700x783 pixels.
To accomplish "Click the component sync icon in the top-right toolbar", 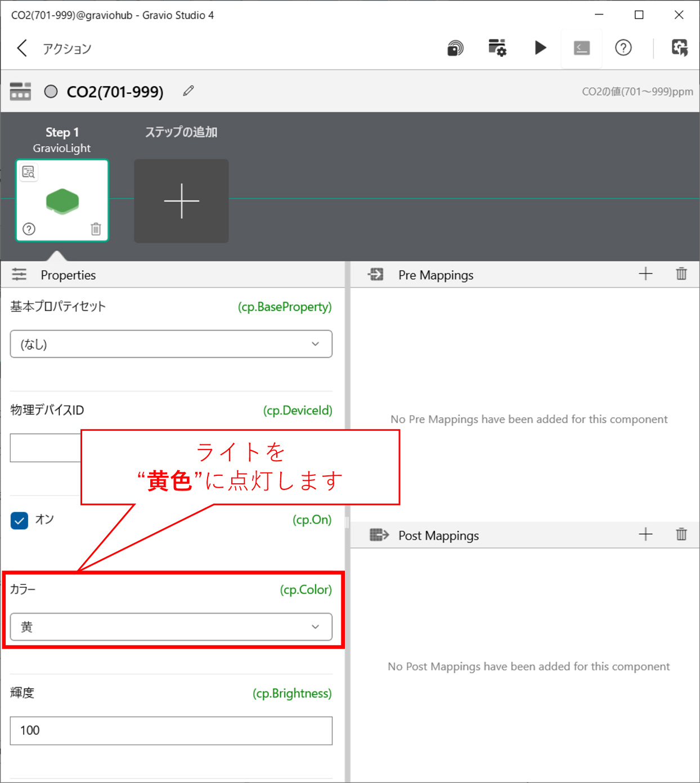I will pos(680,48).
